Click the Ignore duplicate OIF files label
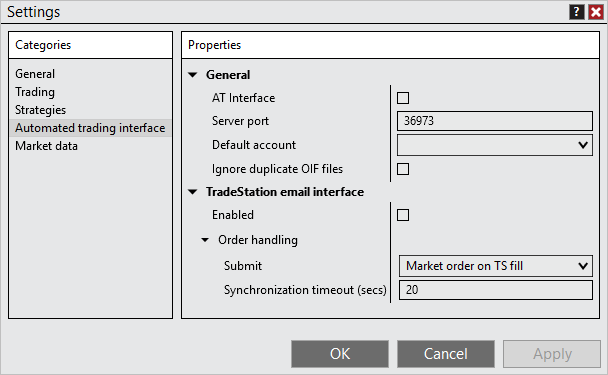608x375 pixels. click(x=277, y=169)
